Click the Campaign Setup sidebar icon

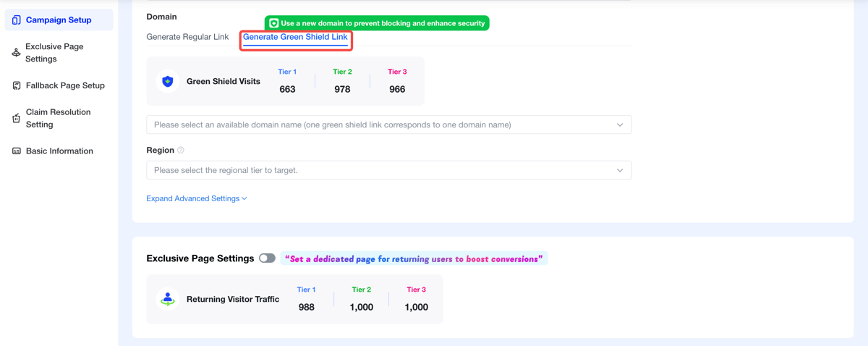[16, 20]
